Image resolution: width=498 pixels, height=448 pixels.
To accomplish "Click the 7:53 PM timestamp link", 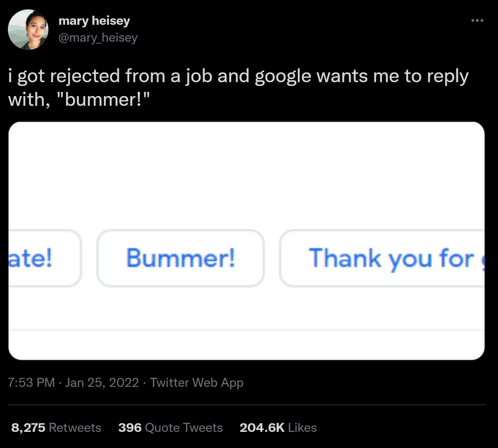I will point(31,382).
